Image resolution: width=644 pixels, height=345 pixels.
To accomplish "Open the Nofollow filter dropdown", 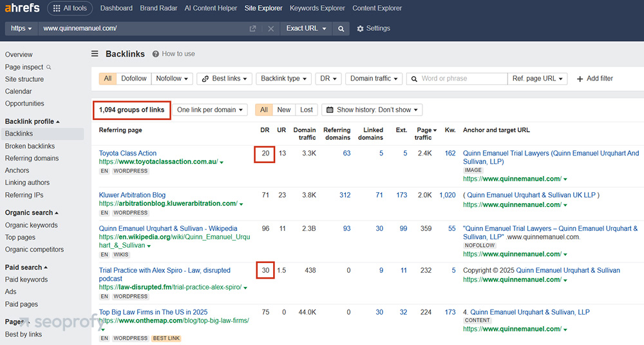I will [x=172, y=79].
